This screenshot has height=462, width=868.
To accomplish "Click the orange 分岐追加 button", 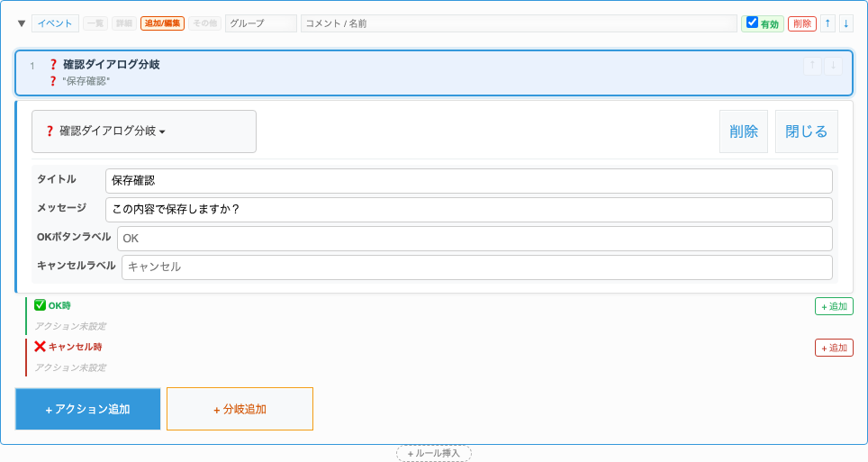I will click(240, 409).
